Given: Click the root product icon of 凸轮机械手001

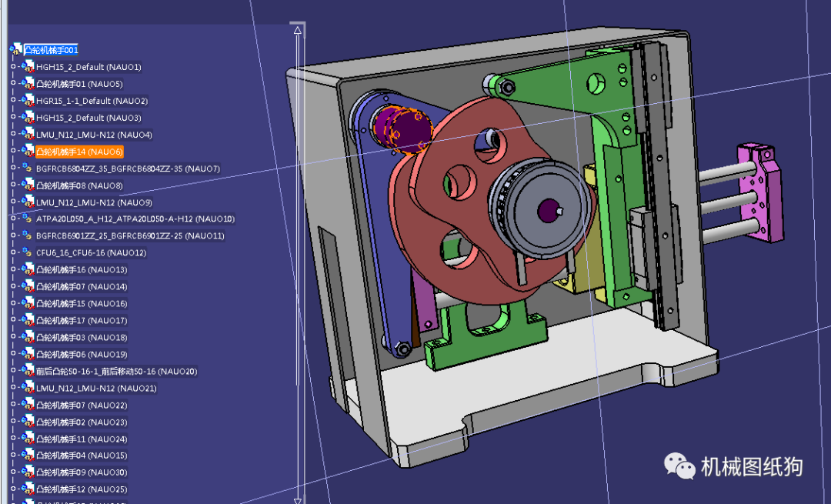Looking at the screenshot, I should [15, 50].
